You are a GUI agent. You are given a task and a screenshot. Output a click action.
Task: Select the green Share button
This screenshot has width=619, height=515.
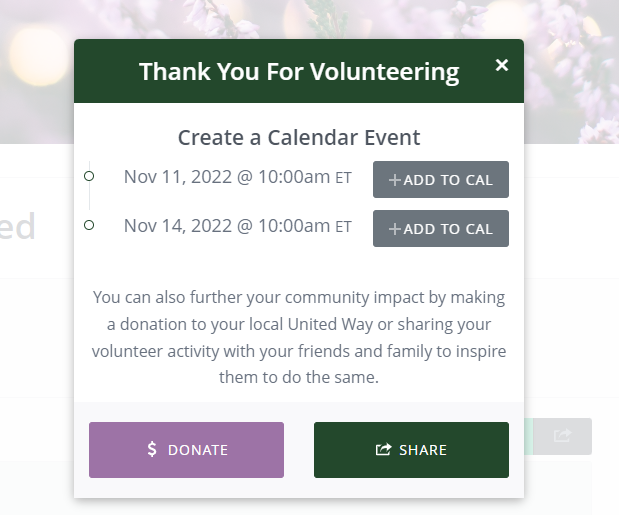point(411,450)
